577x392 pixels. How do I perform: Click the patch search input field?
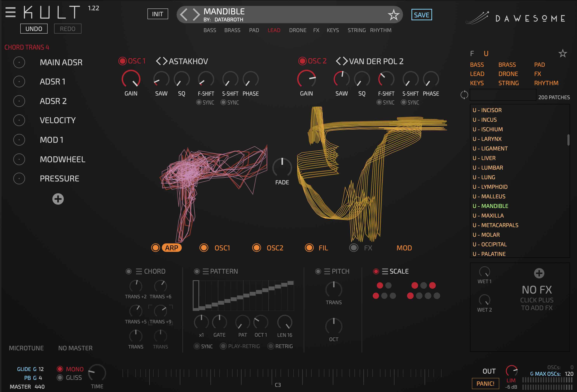pos(503,95)
